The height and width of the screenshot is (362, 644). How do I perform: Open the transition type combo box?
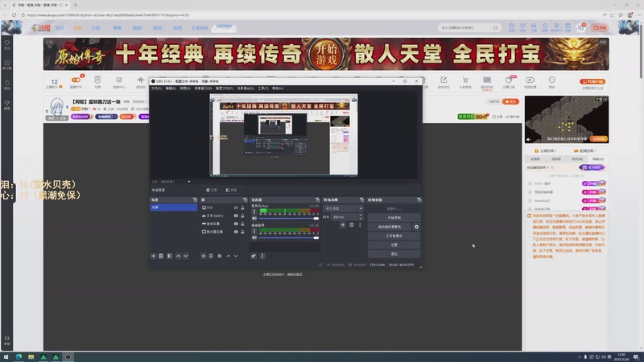tap(344, 208)
